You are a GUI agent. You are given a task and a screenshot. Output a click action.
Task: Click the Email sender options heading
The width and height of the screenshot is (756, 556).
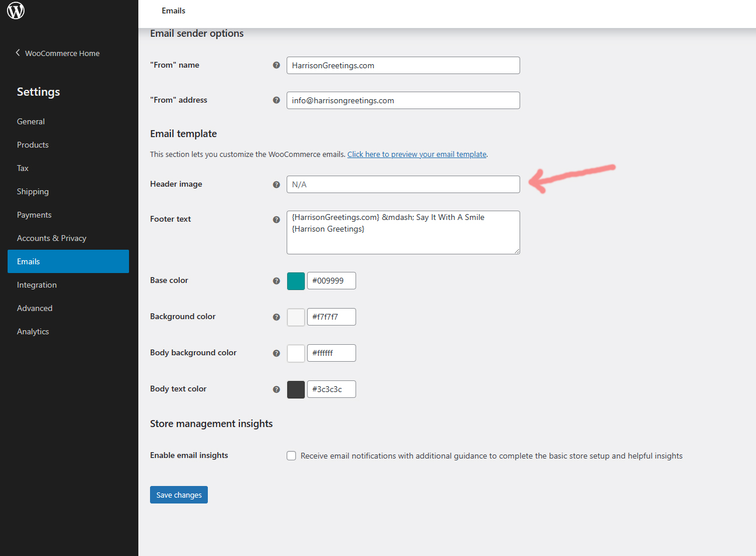pyautogui.click(x=197, y=33)
